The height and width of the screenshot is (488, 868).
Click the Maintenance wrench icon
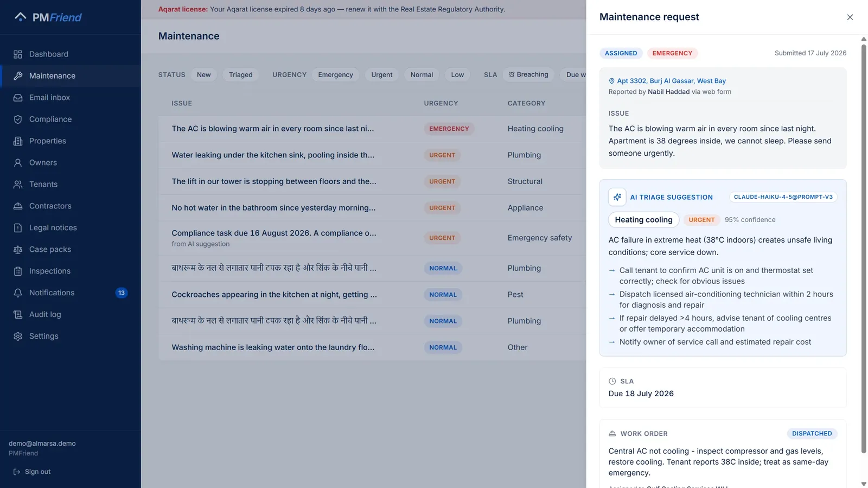[x=18, y=76]
